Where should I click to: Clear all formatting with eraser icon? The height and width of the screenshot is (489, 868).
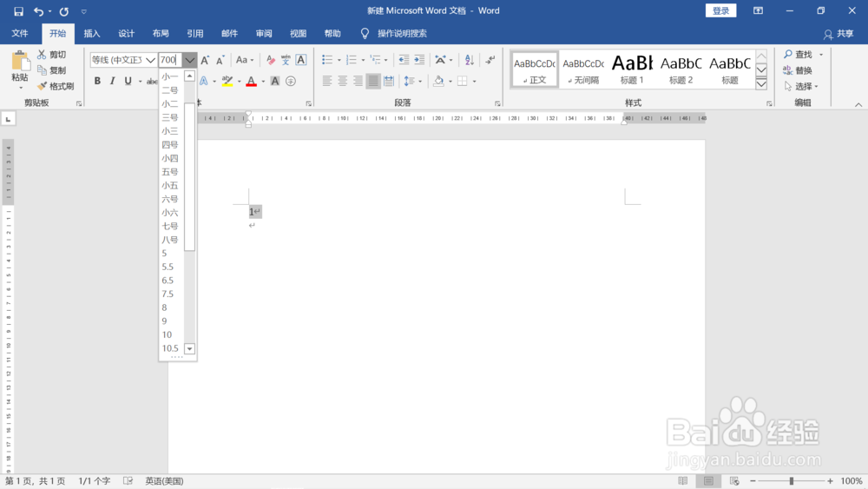pos(270,60)
